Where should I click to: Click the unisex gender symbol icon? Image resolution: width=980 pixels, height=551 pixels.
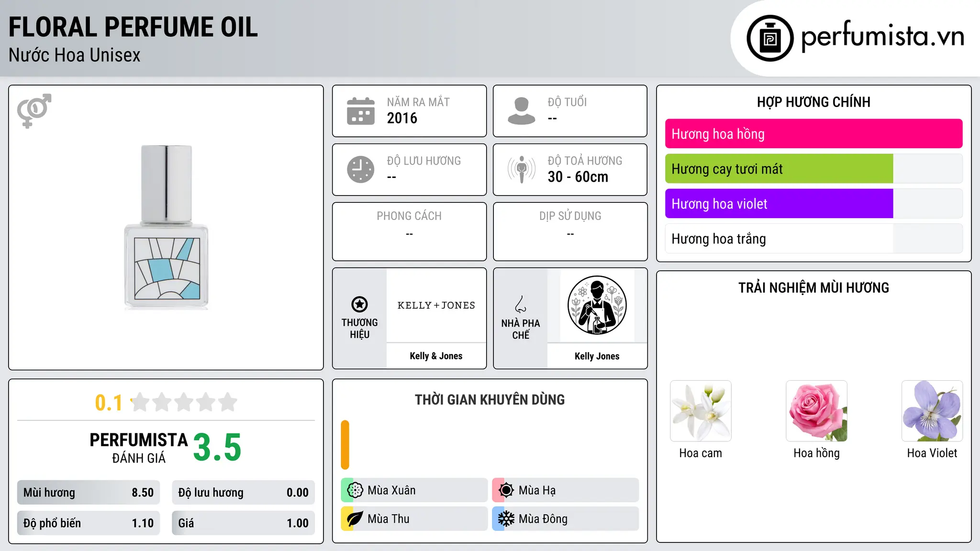[x=34, y=111]
